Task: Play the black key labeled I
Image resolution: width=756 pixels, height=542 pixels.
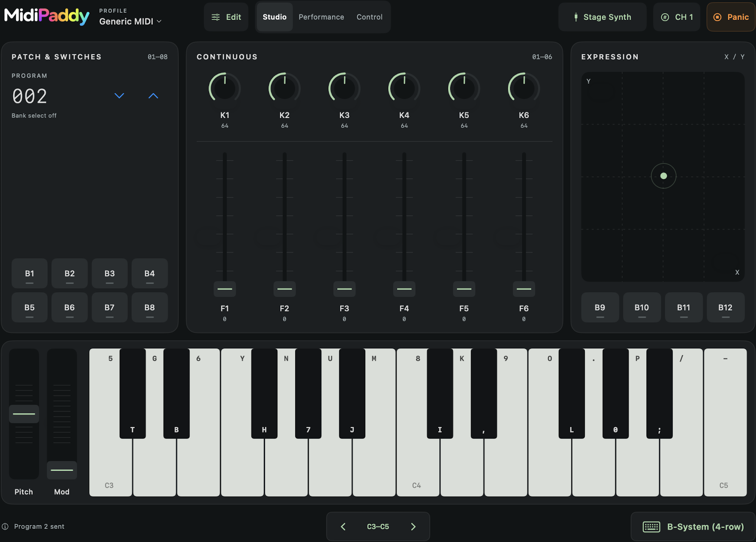Action: (440, 393)
